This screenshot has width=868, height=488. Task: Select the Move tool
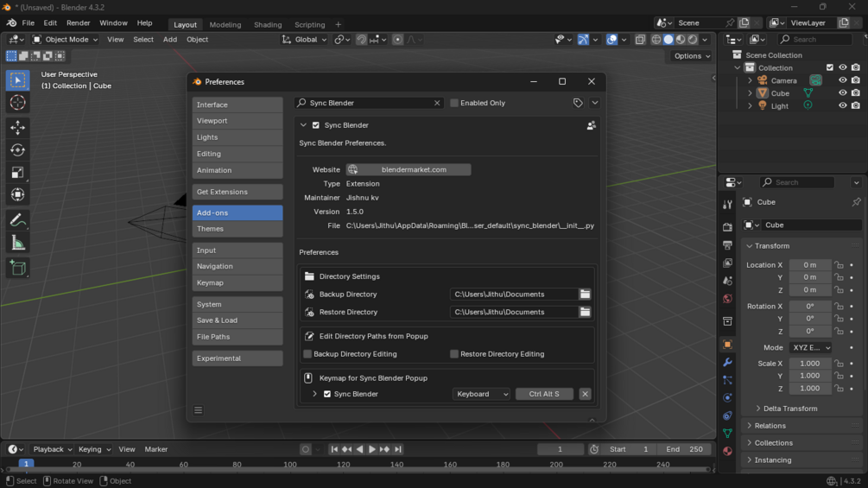click(18, 127)
